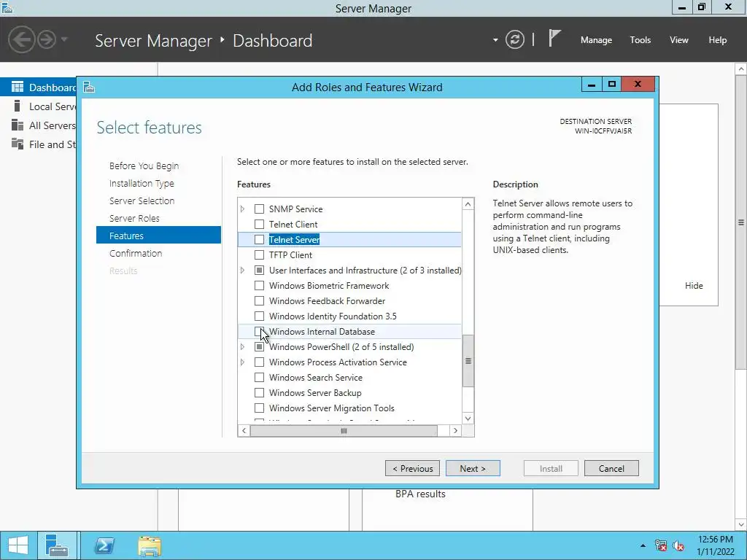Open the Manage menu

596,40
